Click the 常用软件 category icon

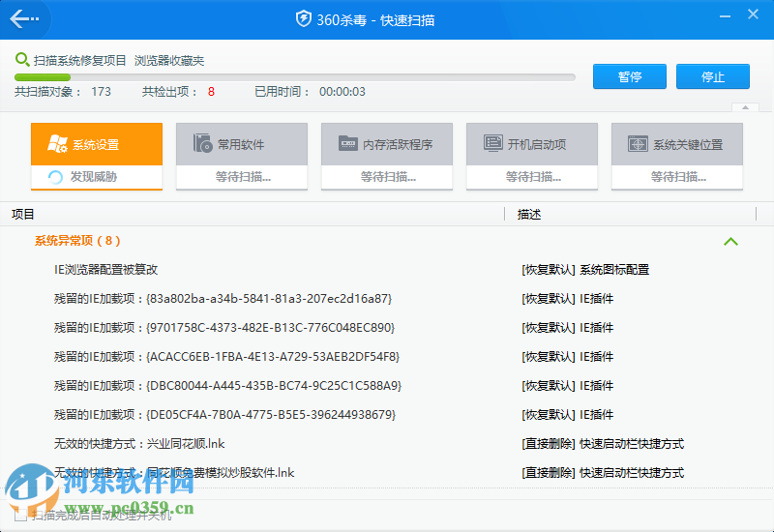[202, 143]
